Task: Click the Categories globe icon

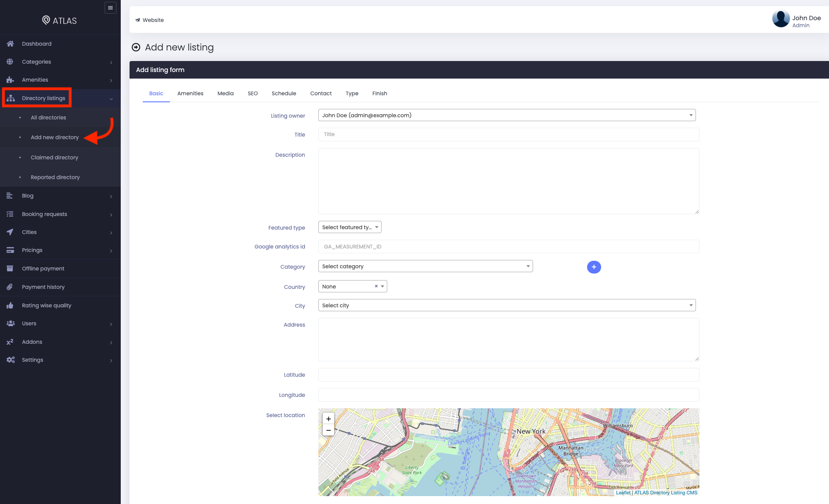Action: pyautogui.click(x=10, y=61)
